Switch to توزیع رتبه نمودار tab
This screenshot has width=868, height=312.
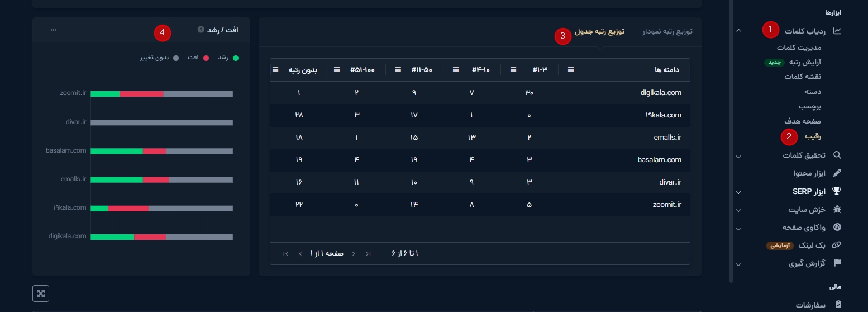667,31
